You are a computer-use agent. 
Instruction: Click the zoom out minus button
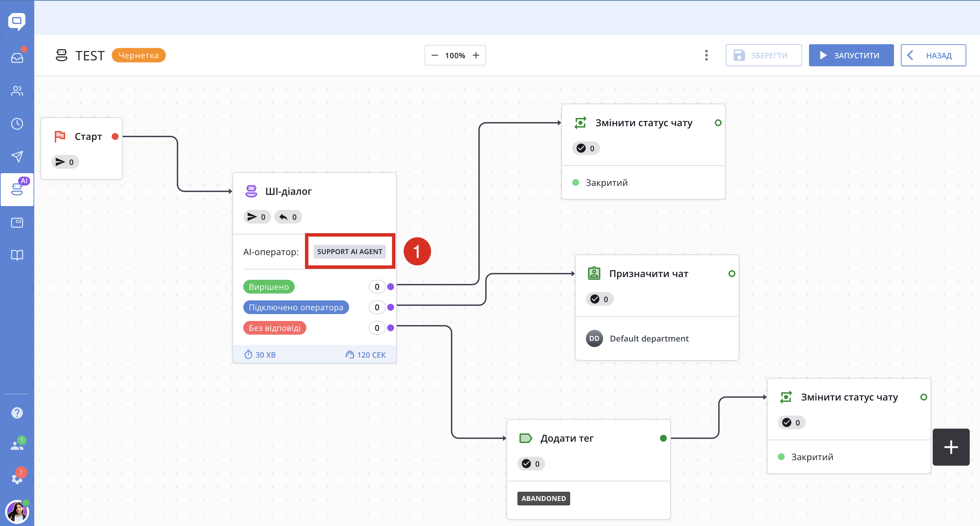point(434,56)
